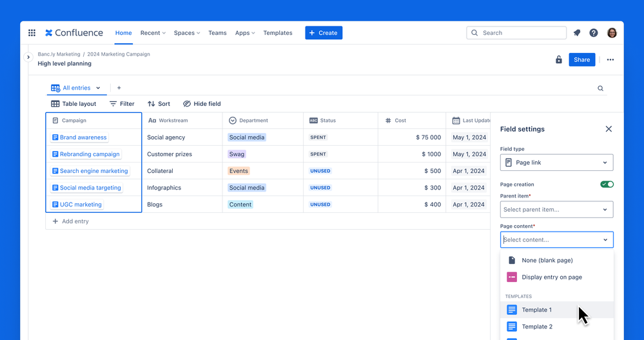Click the Collateral workstream cell
The height and width of the screenshot is (340, 644).
tap(182, 171)
